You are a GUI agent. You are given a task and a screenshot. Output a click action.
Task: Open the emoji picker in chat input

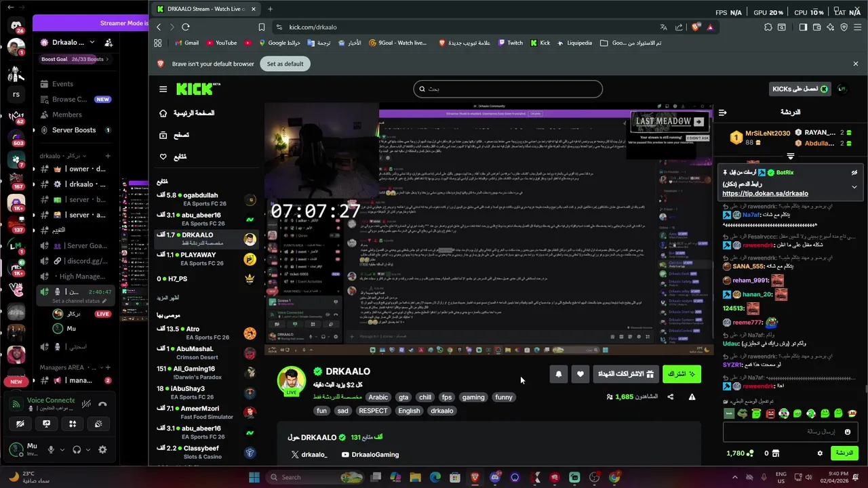847,432
